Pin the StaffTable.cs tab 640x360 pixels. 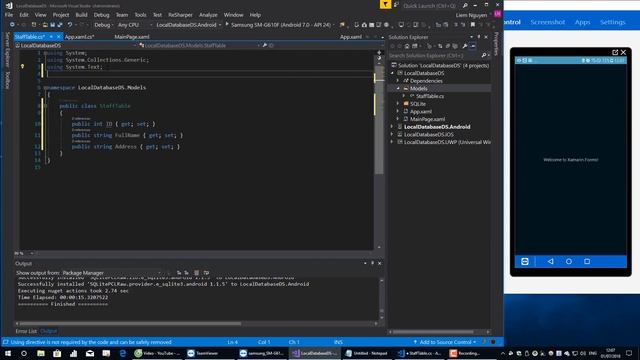point(51,37)
